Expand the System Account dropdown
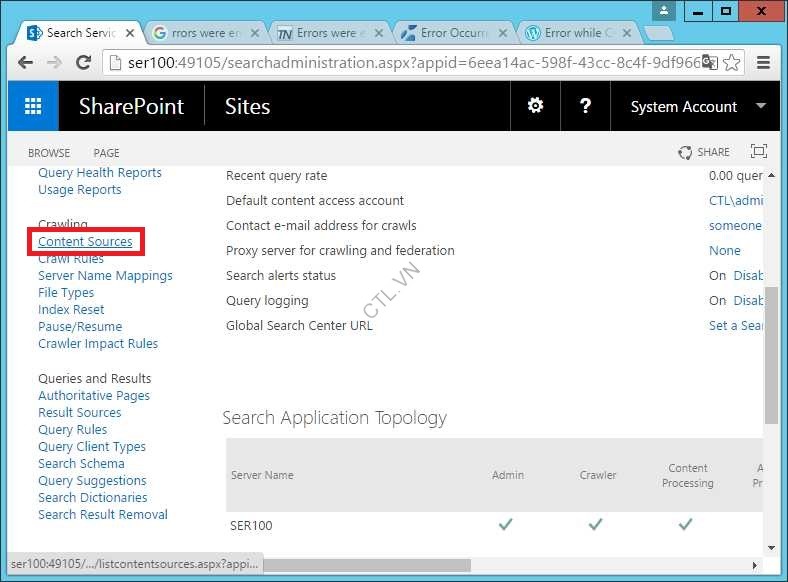788x582 pixels. tap(761, 106)
